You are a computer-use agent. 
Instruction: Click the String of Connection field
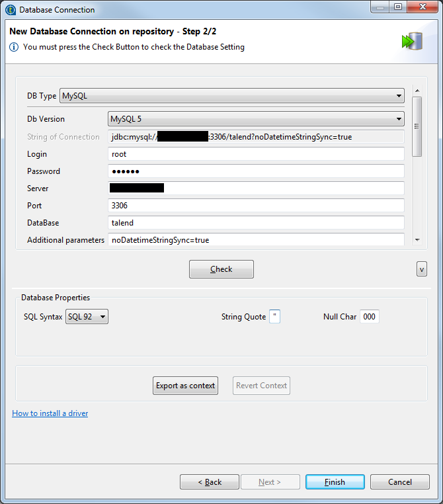[256, 137]
